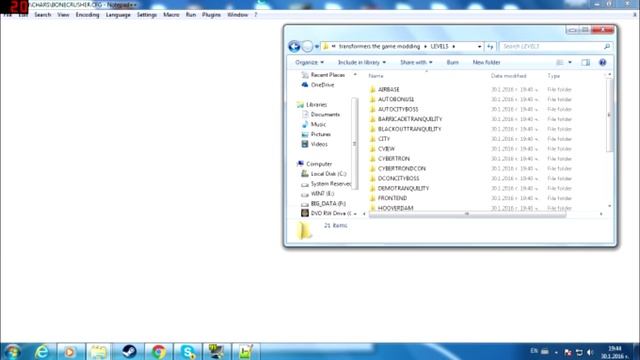Select the DCONCITYBOSS folder

(x=394, y=178)
